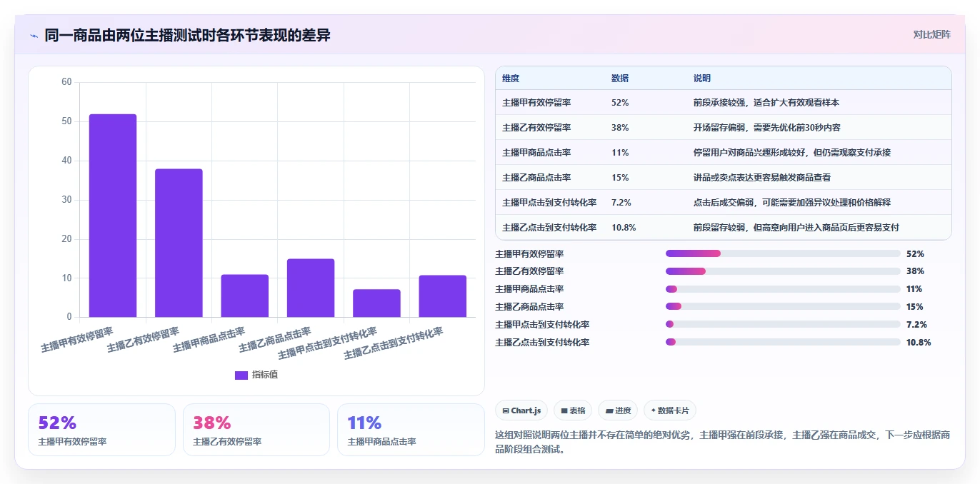Viewport: 980px width, 484px height.
Task: Select the 表格 chip label
Action: tap(577, 410)
